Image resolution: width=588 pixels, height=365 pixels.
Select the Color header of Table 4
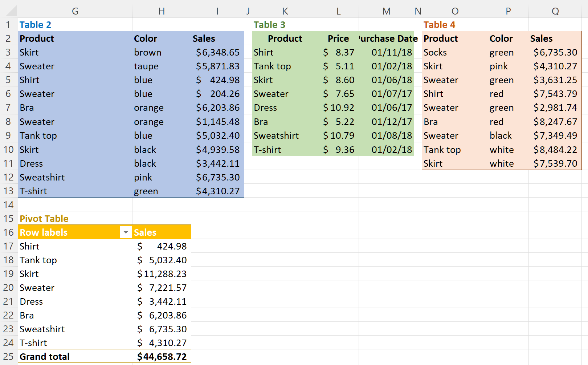(x=501, y=38)
